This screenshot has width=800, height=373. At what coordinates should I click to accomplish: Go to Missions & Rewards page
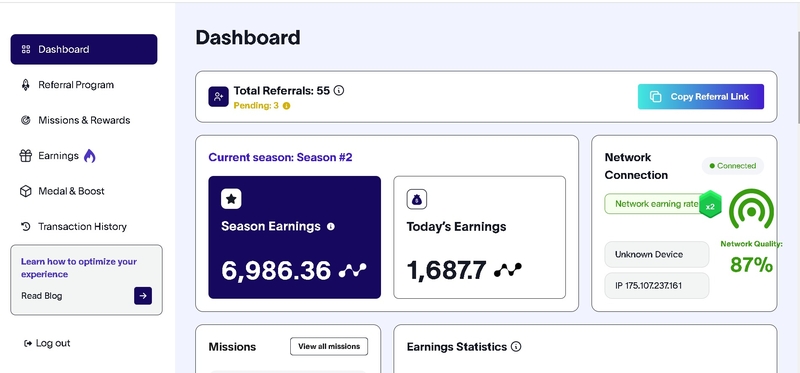[84, 120]
